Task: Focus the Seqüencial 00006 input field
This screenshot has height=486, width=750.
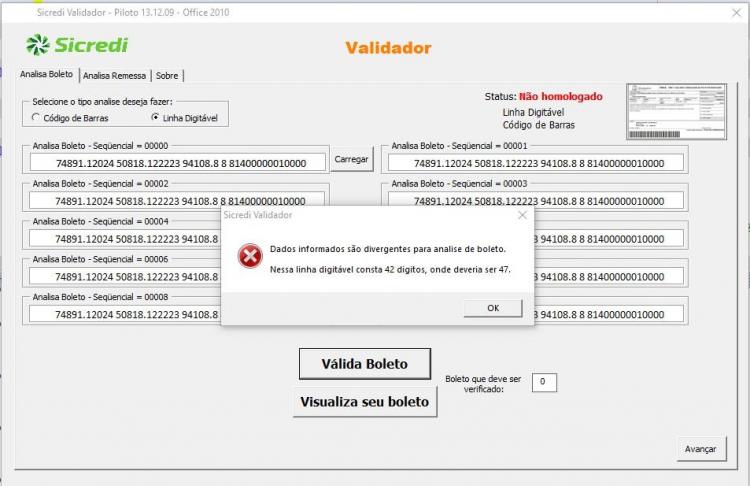Action: (125, 276)
